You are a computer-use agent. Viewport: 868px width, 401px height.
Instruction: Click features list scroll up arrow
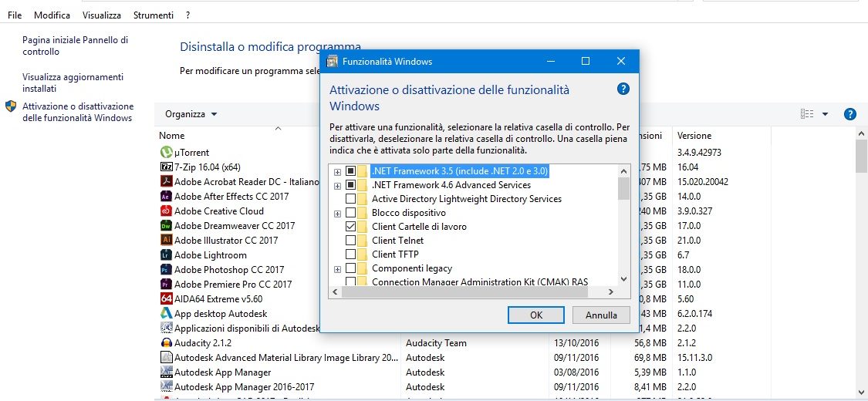(624, 171)
